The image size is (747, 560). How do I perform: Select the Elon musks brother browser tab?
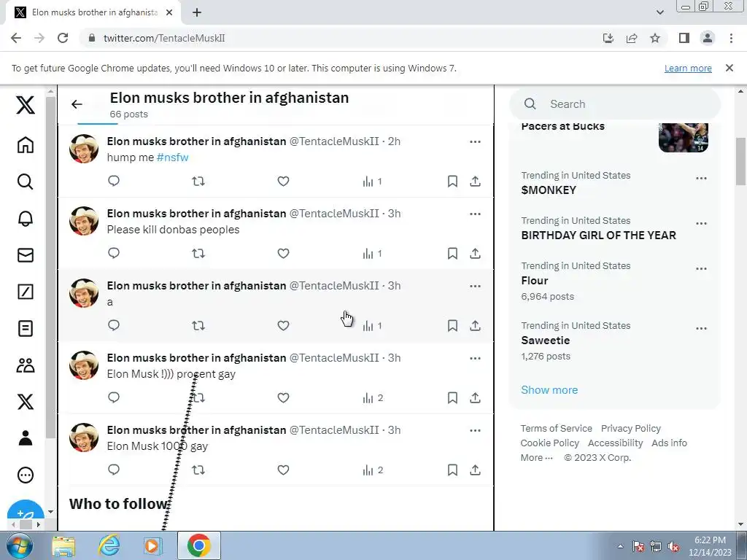click(x=94, y=12)
